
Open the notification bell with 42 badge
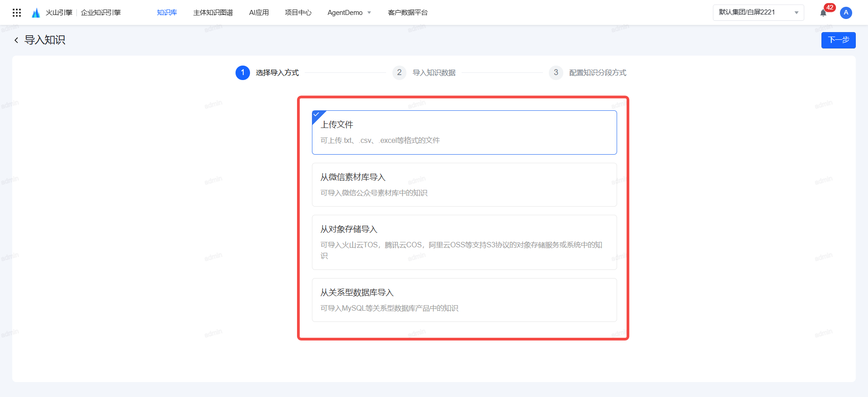(823, 13)
